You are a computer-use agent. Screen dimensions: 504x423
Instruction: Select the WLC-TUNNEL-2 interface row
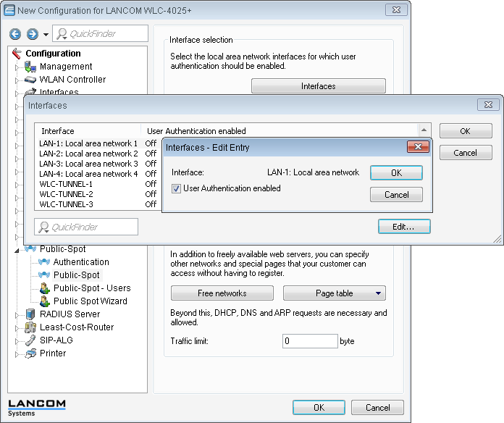pos(66,194)
